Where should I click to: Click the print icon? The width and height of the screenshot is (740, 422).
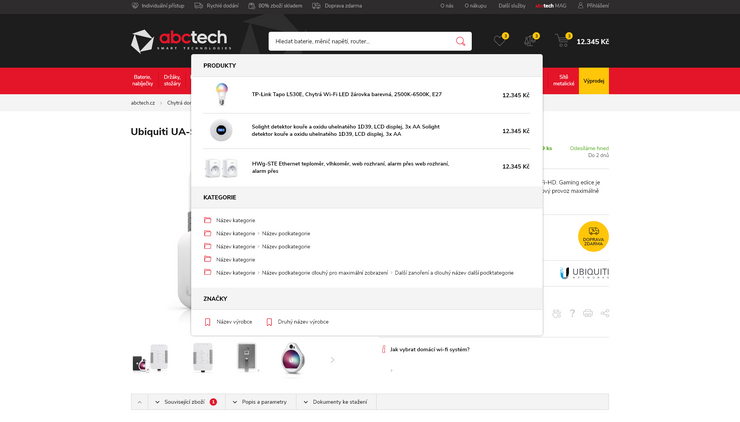[588, 313]
